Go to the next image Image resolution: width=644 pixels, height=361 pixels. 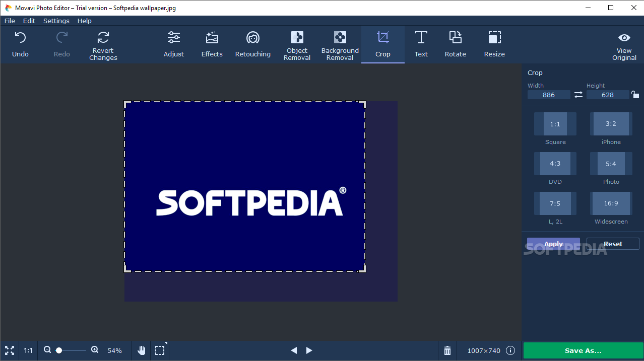309,350
